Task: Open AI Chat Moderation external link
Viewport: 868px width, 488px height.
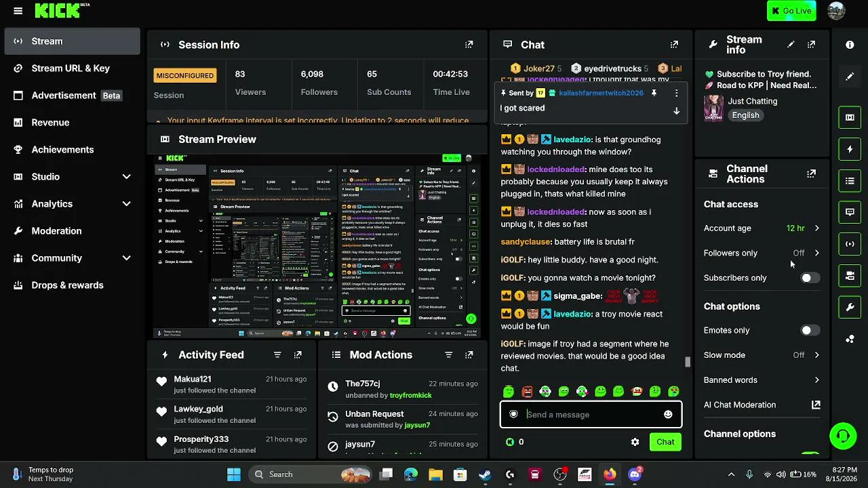Action: (x=816, y=405)
